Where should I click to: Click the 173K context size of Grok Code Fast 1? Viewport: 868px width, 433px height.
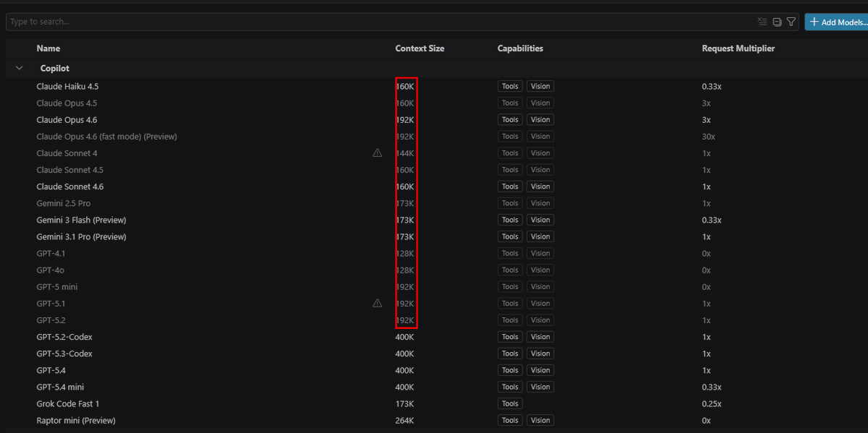(x=405, y=403)
